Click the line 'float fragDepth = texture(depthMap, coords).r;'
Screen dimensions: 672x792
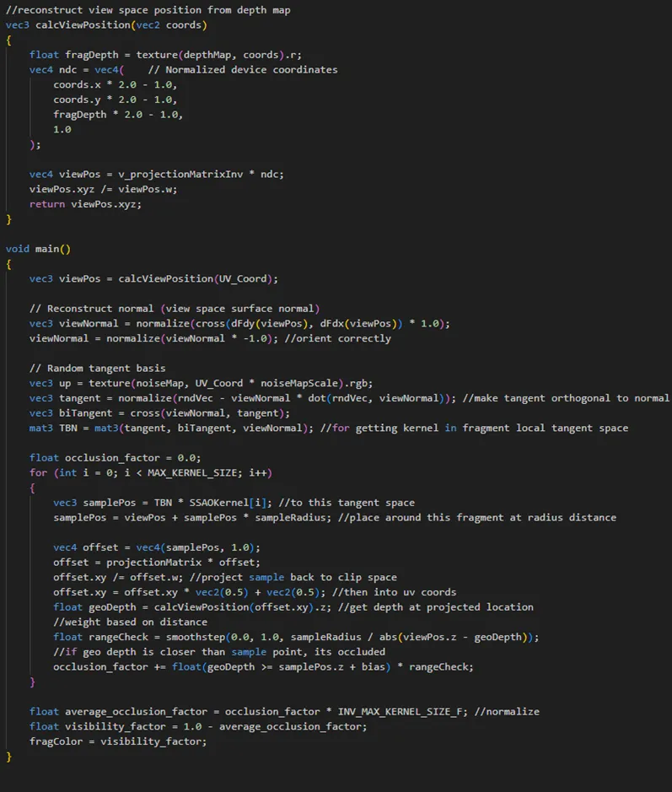pos(165,55)
